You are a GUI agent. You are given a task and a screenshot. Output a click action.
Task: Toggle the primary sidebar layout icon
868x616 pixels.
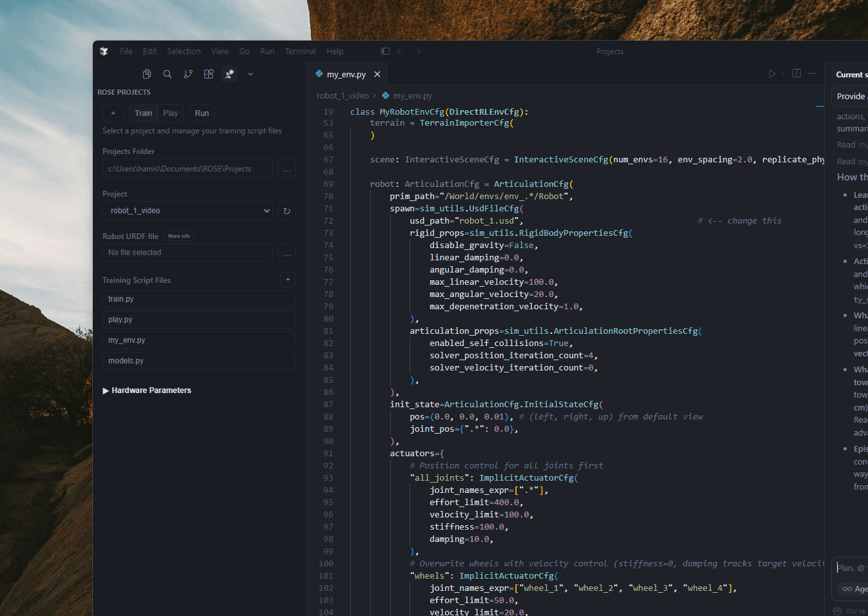386,51
